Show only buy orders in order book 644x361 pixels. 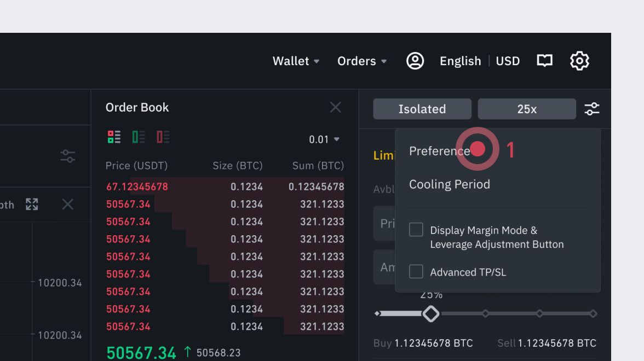click(x=139, y=137)
